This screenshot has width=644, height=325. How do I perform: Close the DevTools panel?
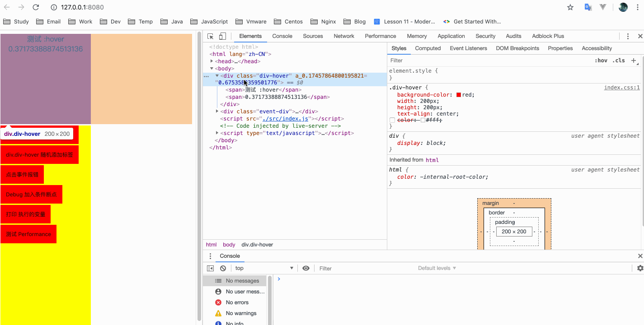(x=640, y=36)
